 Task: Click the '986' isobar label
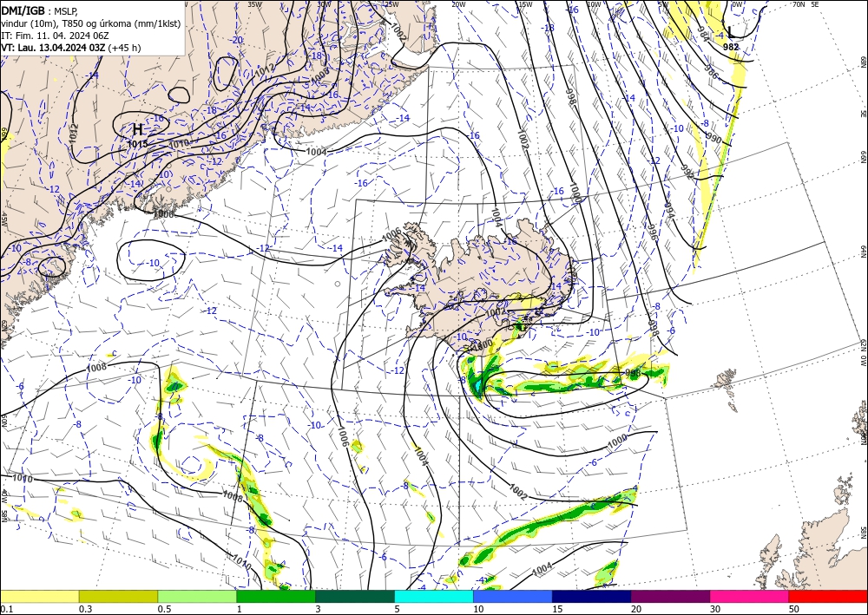click(712, 72)
